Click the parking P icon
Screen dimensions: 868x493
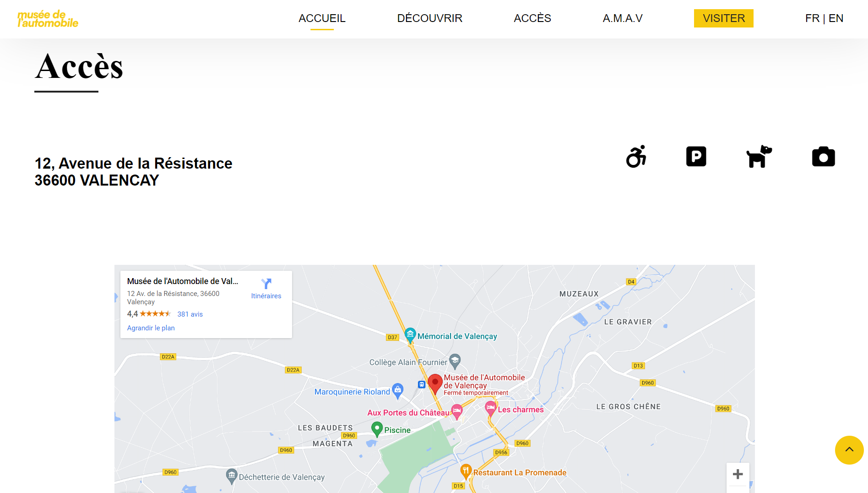[696, 157]
